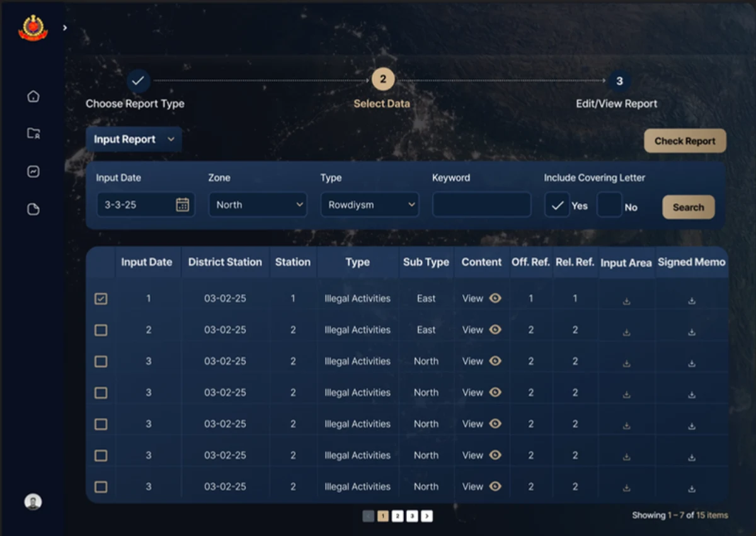Click the Choose Report Type step label

[135, 104]
